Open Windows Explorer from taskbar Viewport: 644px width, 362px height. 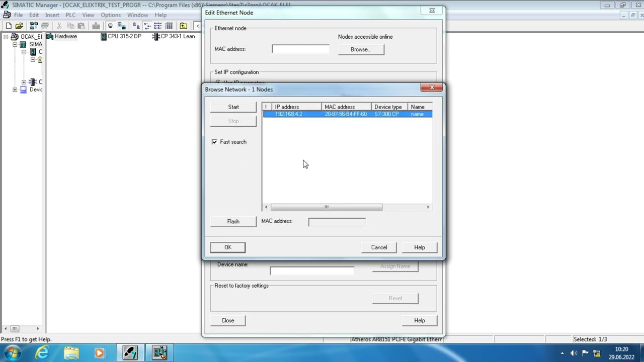pos(71,353)
